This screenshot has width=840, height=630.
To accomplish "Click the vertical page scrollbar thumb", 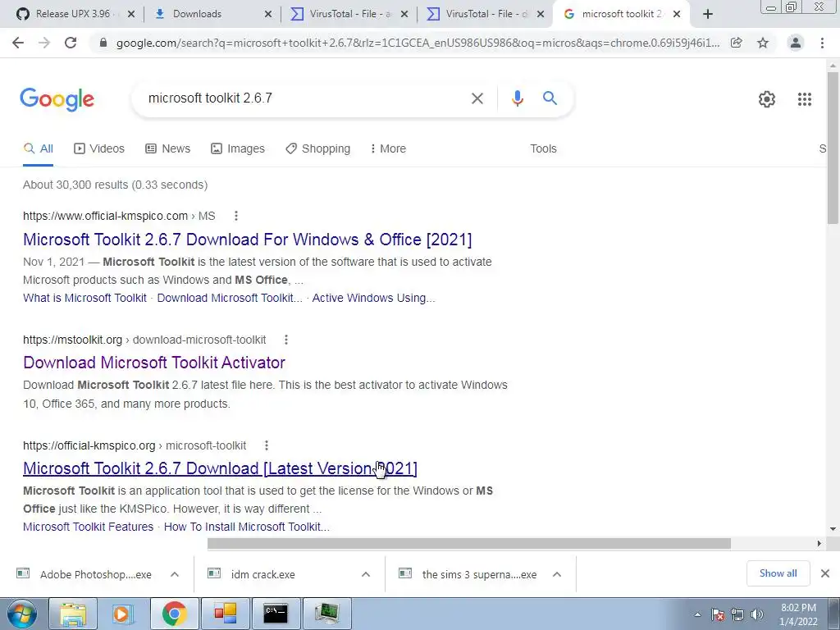I will click(833, 148).
